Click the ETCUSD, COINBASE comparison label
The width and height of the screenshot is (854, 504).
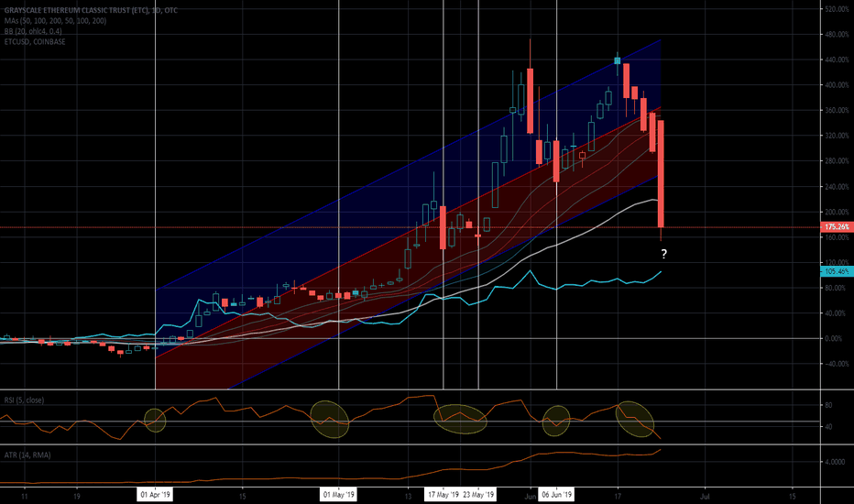(x=34, y=41)
